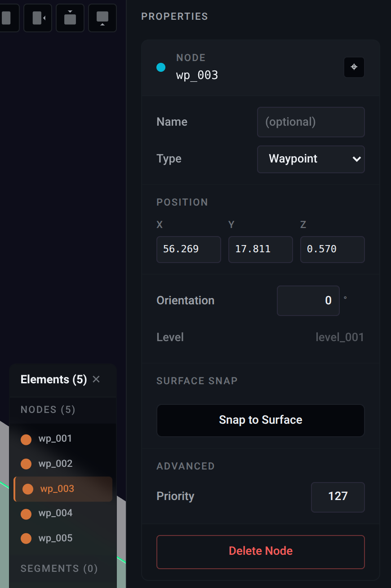391x588 pixels.
Task: Click the partially visible front view icon
Action: pos(8,18)
